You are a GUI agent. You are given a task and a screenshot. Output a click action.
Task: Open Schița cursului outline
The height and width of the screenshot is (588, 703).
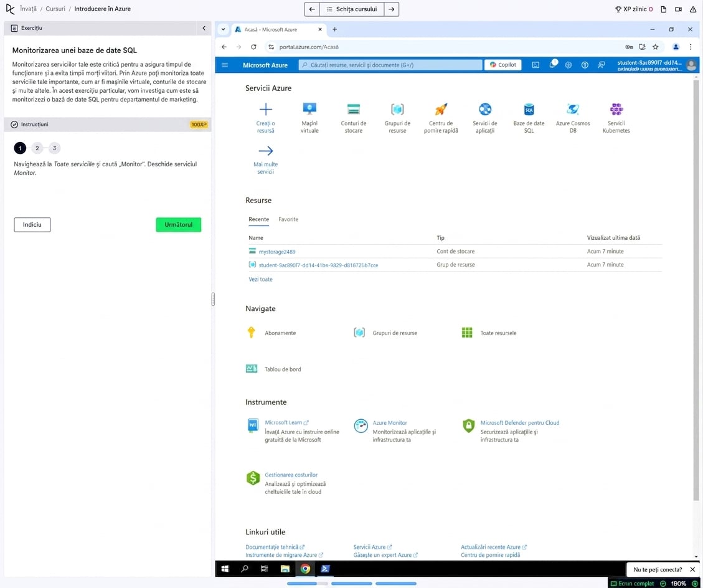(x=351, y=9)
